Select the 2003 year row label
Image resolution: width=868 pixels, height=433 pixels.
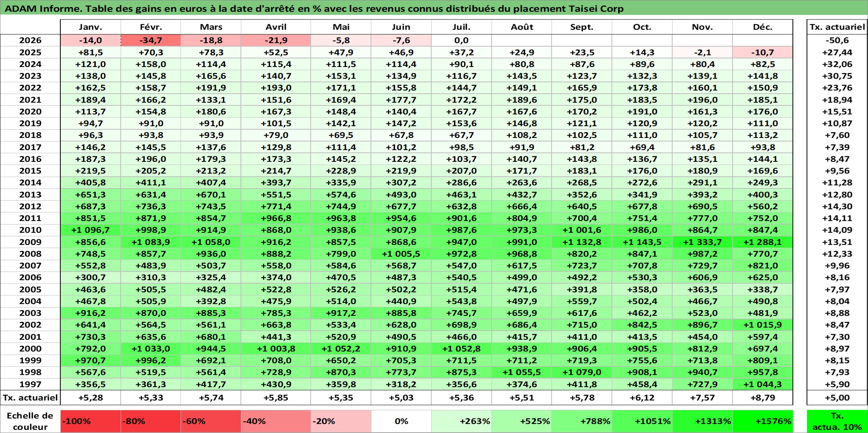coord(30,313)
